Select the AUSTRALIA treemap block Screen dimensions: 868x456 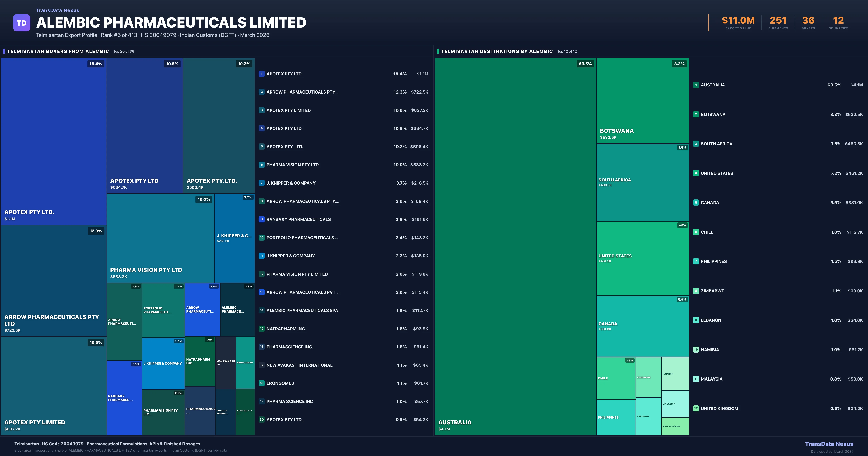click(x=515, y=246)
